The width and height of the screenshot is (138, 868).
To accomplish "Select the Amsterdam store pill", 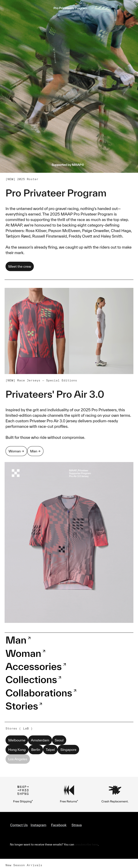I will [40, 740].
